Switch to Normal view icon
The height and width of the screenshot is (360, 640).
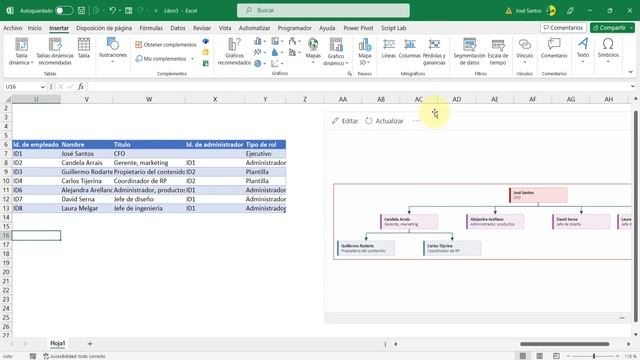522,356
